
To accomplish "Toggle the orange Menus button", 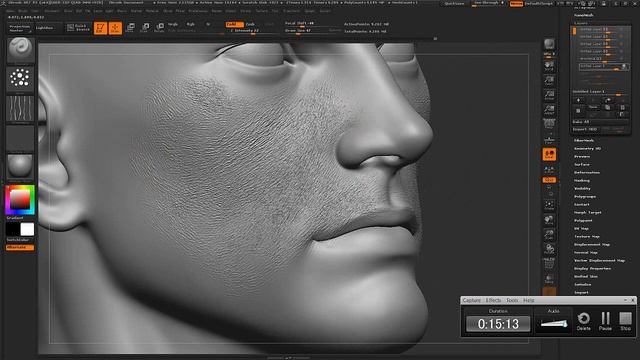I will point(516,4).
